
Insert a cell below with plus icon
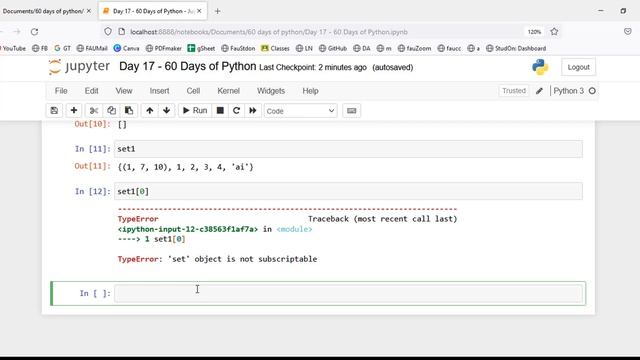pos(74,111)
